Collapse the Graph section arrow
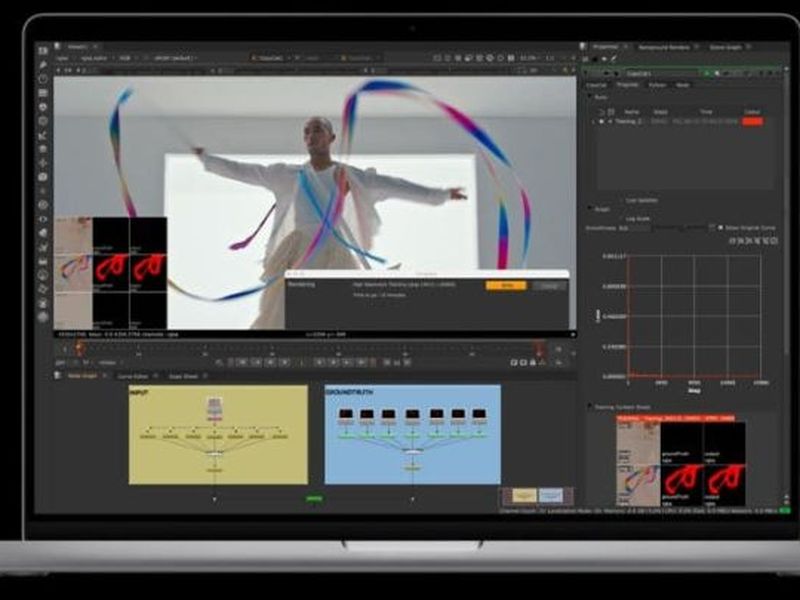This screenshot has height=600, width=800. [x=590, y=208]
